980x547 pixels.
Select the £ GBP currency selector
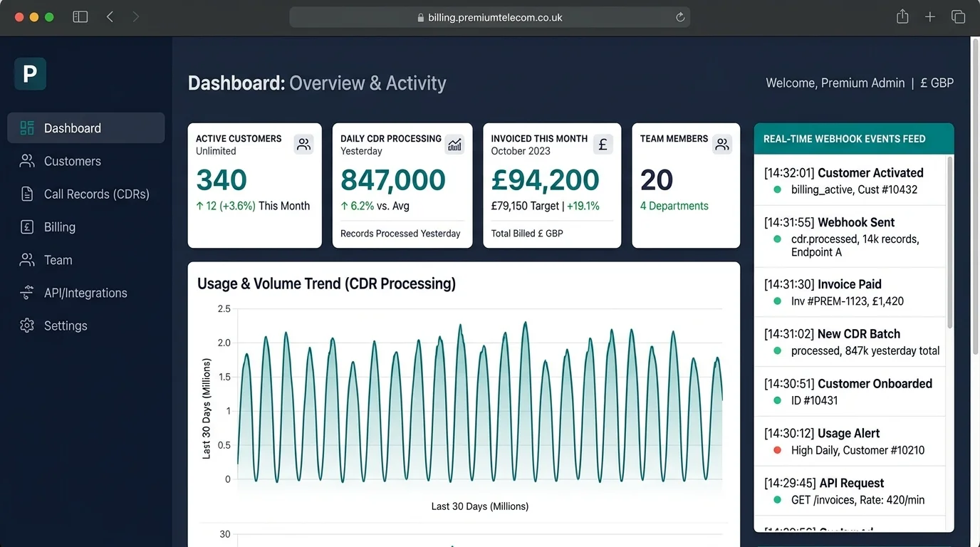937,83
